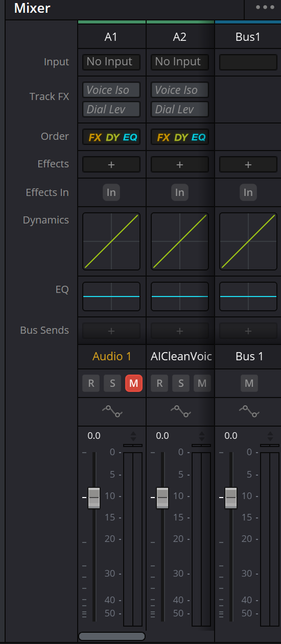Open the Mixer options three-dot menu
The image size is (281, 644).
click(x=265, y=7)
